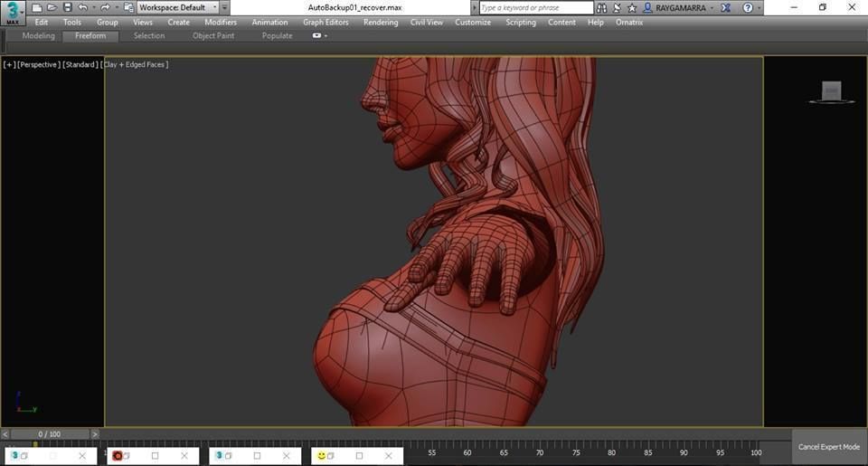Expand the RAYGAMARRA account dropdown arrow

coord(712,8)
